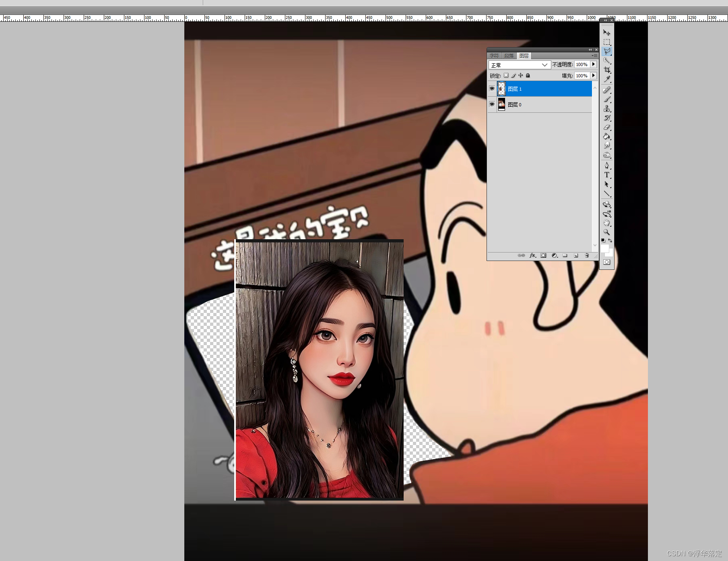This screenshot has width=728, height=561.
Task: Add a layer mask
Action: click(x=543, y=255)
